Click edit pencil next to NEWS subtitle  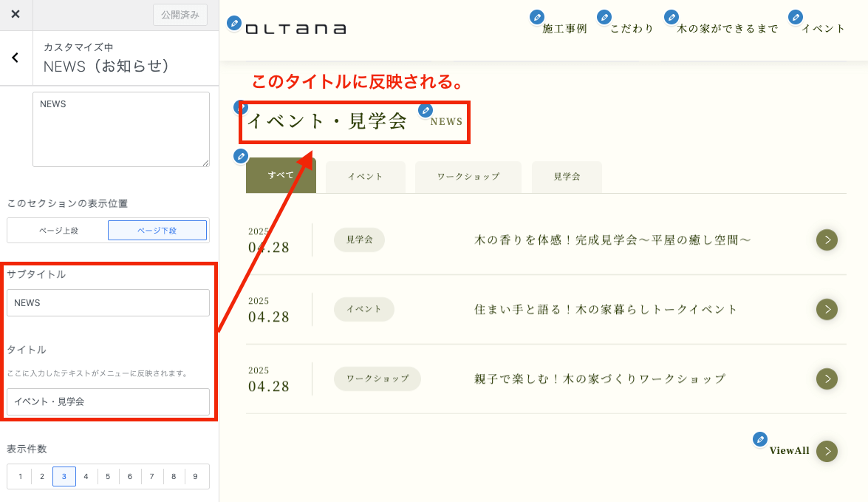click(426, 111)
